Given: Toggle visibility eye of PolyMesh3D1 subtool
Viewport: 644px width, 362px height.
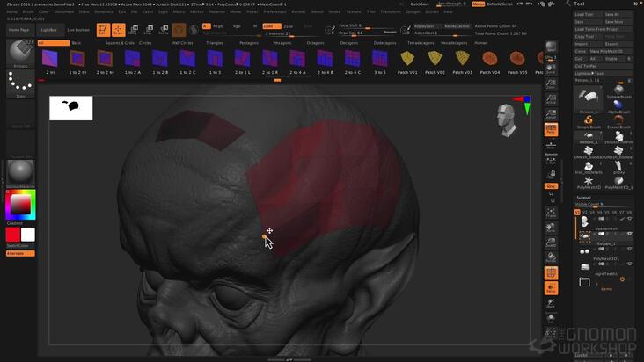Looking at the screenshot, I should 630,249.
